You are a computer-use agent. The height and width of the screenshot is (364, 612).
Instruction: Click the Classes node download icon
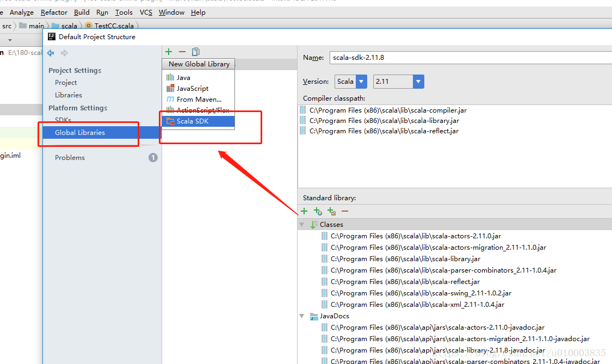pyautogui.click(x=314, y=225)
